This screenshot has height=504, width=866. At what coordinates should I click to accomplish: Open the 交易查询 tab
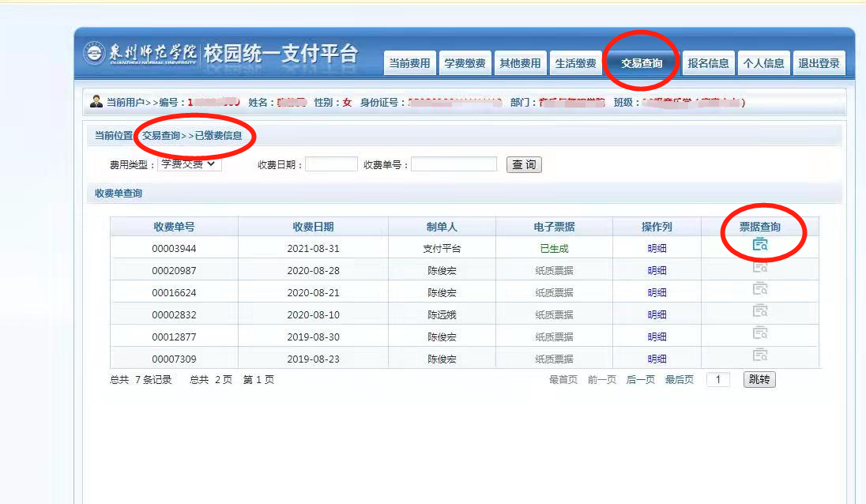pos(642,63)
